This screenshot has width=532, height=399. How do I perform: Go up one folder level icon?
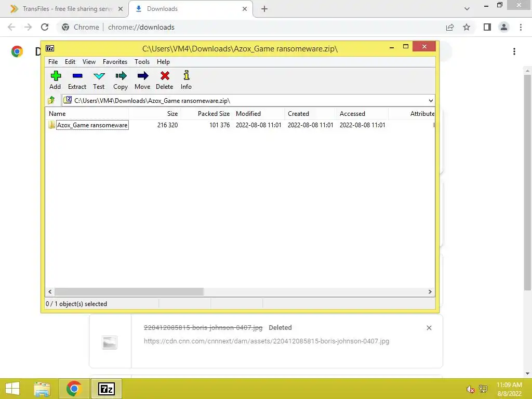pos(51,100)
